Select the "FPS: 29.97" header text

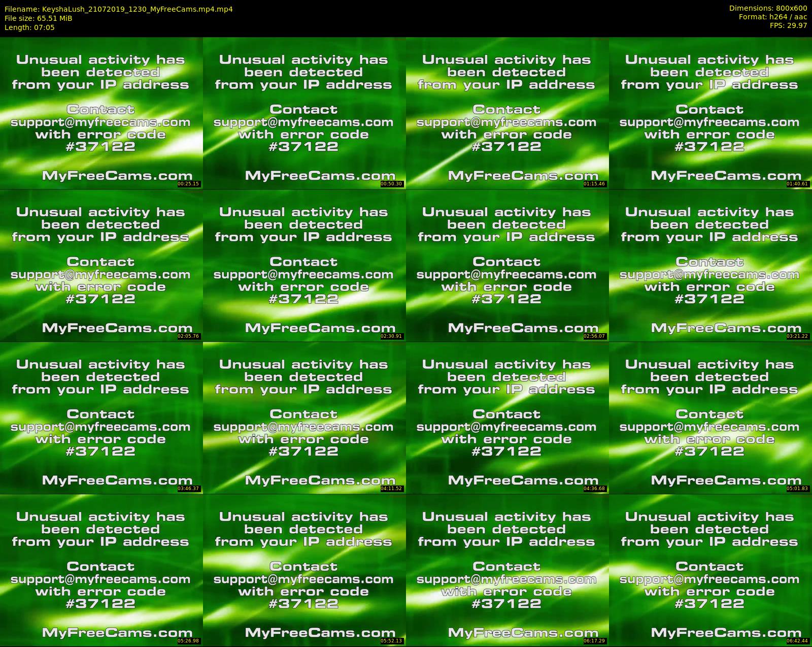tap(788, 25)
